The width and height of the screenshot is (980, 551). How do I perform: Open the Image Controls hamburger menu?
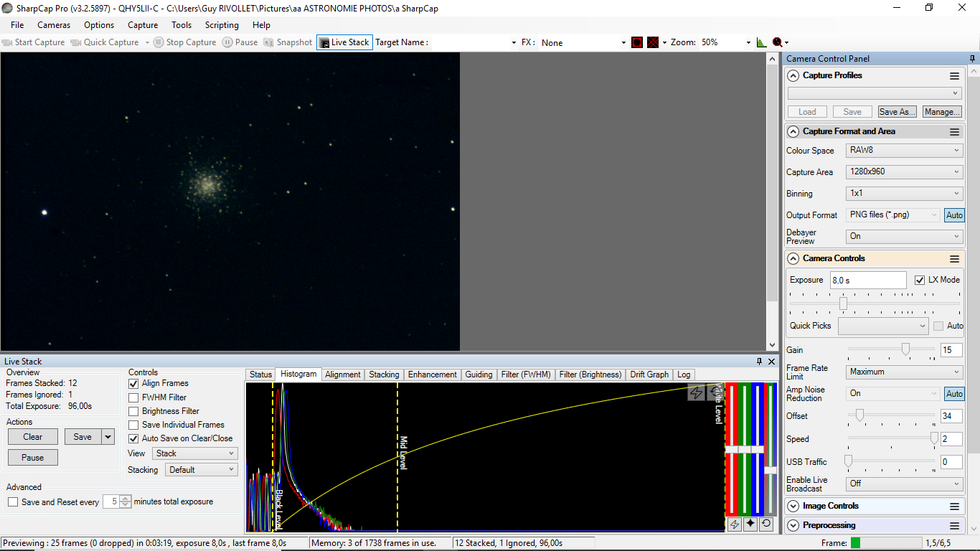coord(954,507)
